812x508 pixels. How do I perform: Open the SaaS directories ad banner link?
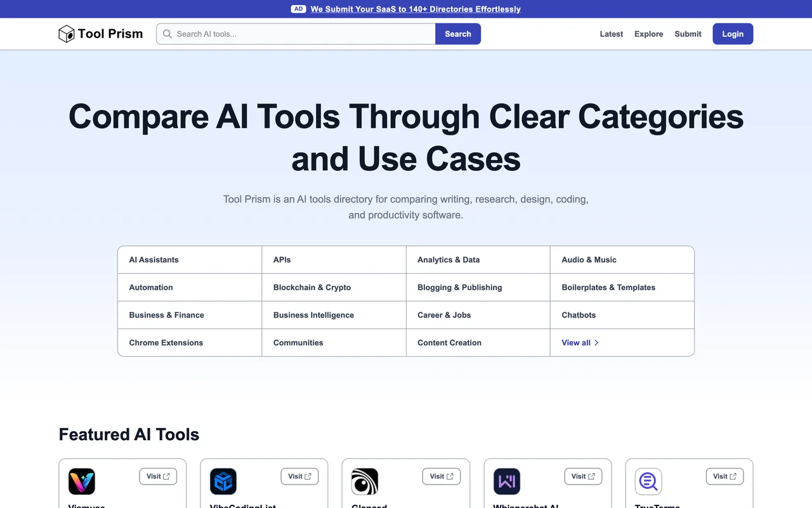[x=416, y=9]
